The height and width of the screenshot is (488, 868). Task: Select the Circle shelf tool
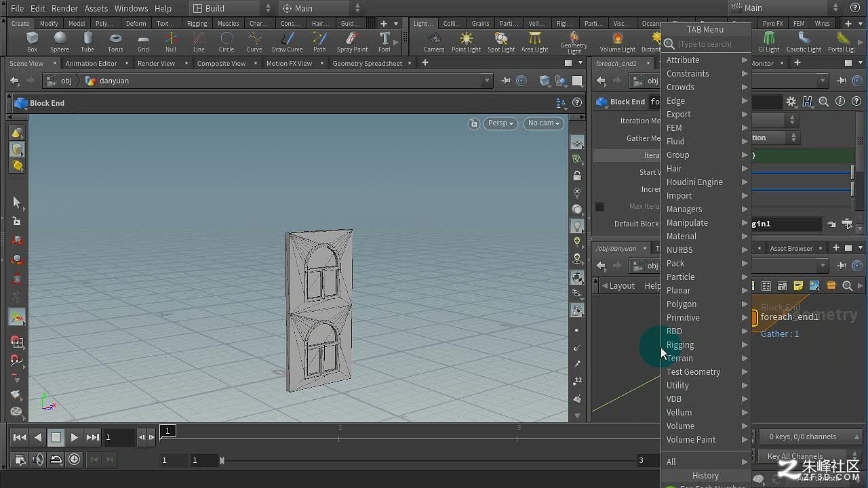226,42
